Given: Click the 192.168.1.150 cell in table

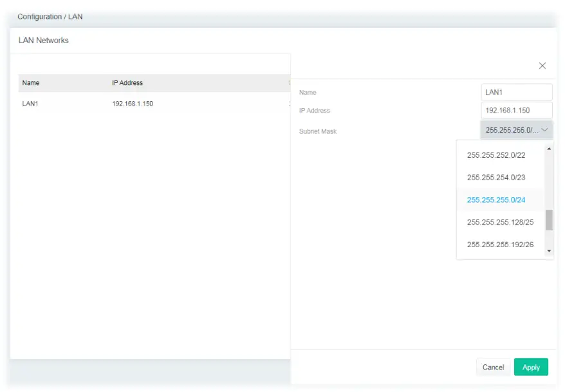Looking at the screenshot, I should 133,104.
